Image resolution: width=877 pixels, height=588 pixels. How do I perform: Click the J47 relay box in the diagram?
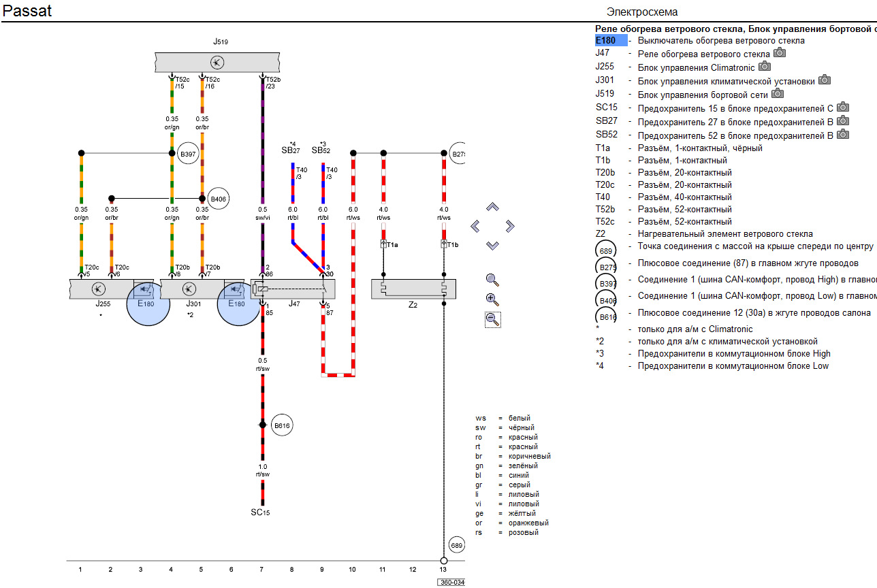(293, 289)
